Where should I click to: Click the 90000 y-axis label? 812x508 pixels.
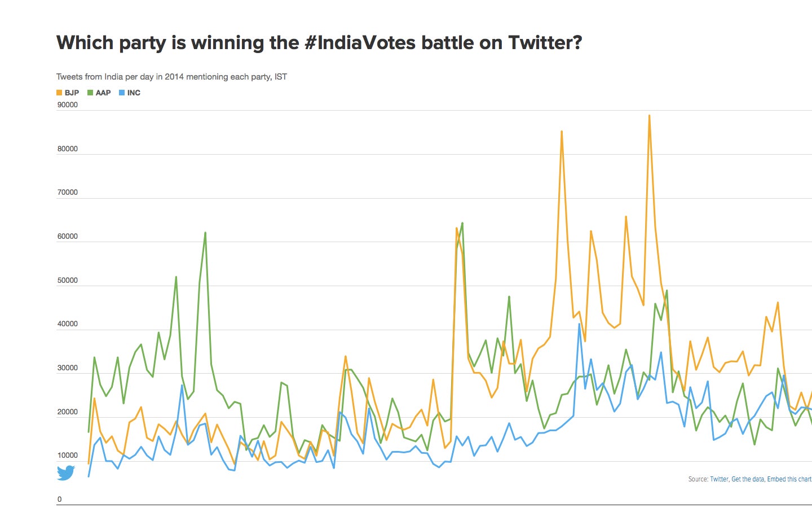pyautogui.click(x=68, y=105)
